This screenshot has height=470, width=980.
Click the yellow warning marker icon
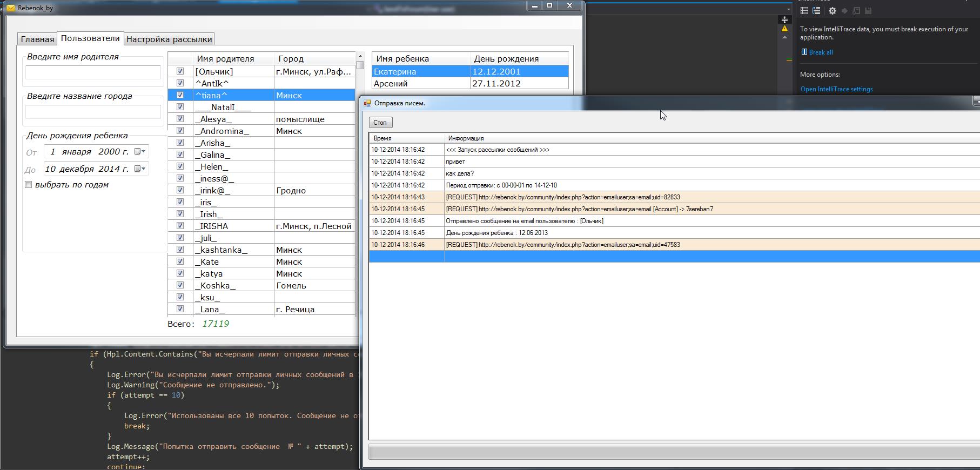[784, 29]
